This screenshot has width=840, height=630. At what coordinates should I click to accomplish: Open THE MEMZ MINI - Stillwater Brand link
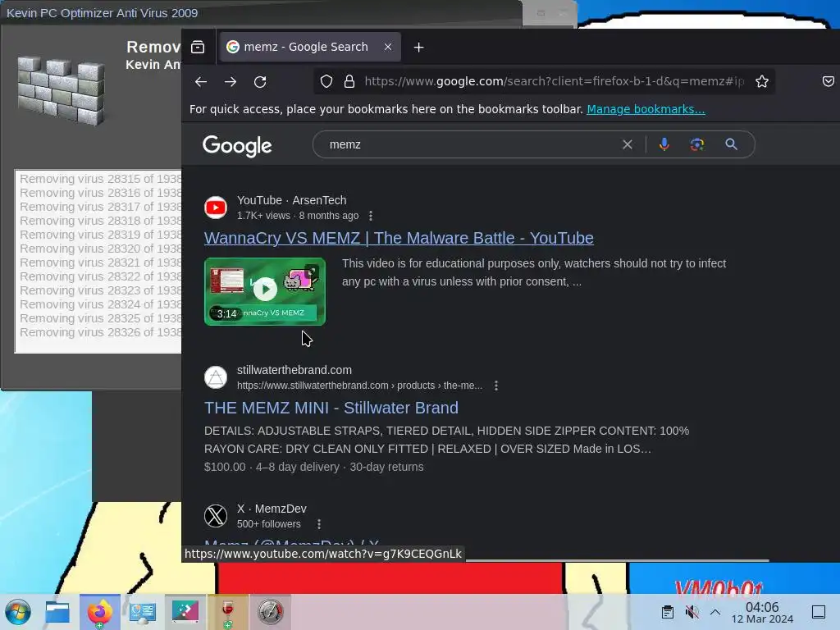point(331,408)
